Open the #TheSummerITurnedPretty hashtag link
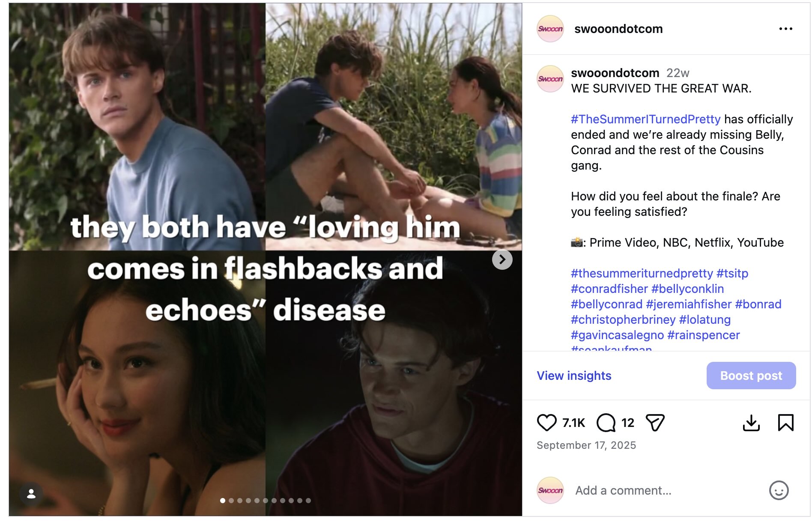The width and height of the screenshot is (812, 525). [646, 119]
